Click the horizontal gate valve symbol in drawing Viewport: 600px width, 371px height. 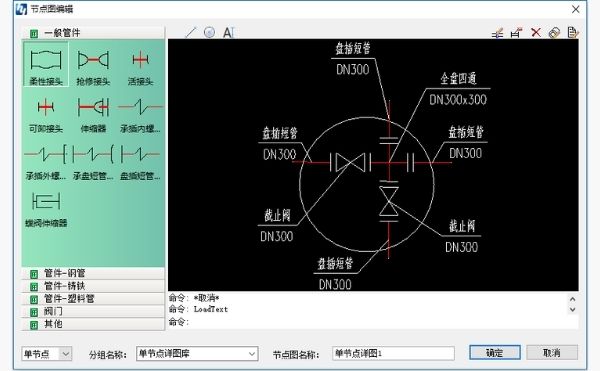point(350,163)
